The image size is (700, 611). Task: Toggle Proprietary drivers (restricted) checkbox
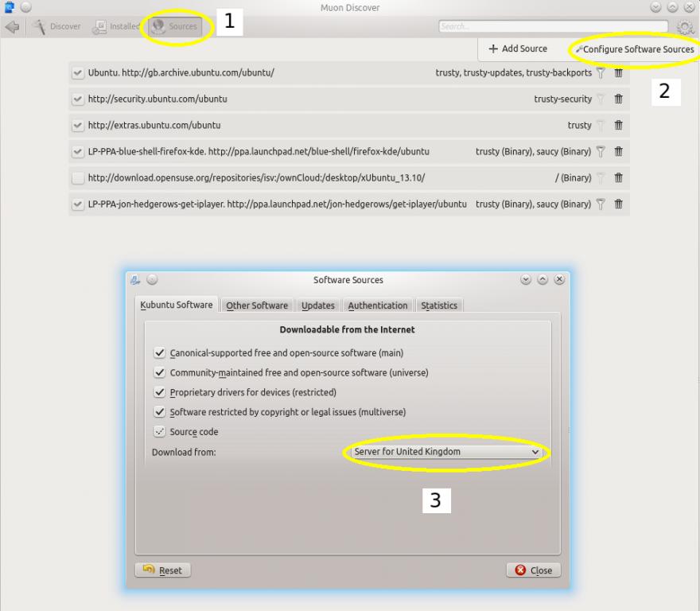pos(159,392)
